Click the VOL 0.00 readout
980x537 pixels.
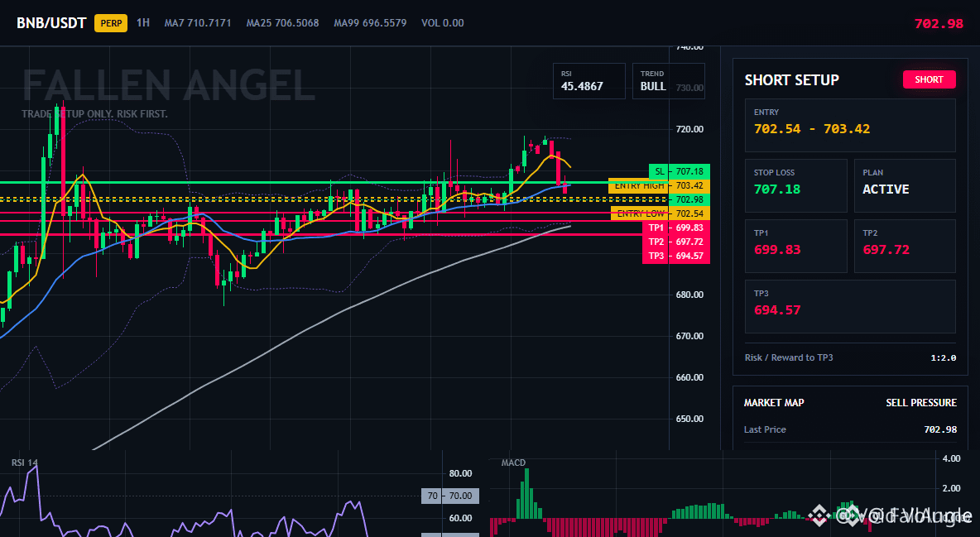click(443, 23)
